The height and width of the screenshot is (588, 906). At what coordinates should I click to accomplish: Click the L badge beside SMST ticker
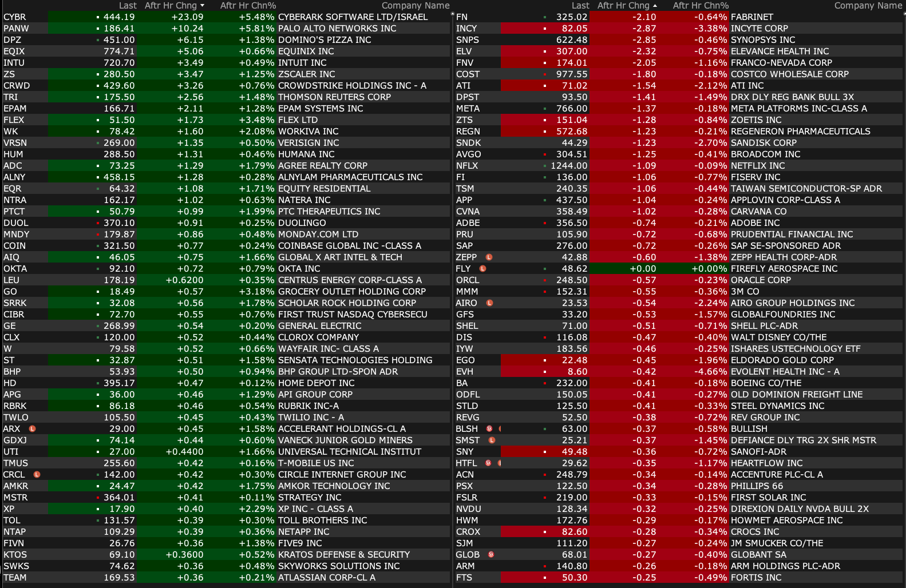[492, 440]
